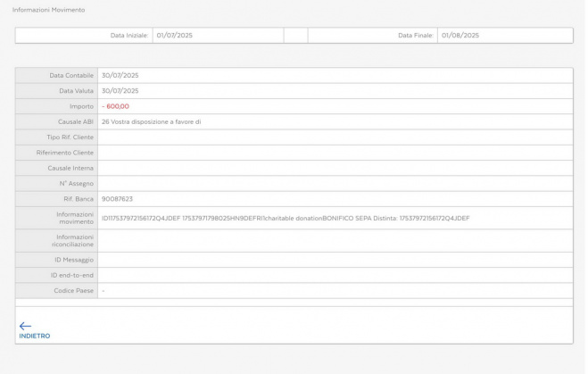Click the Causale ABI description text
The height and width of the screenshot is (374, 588).
[151, 121]
